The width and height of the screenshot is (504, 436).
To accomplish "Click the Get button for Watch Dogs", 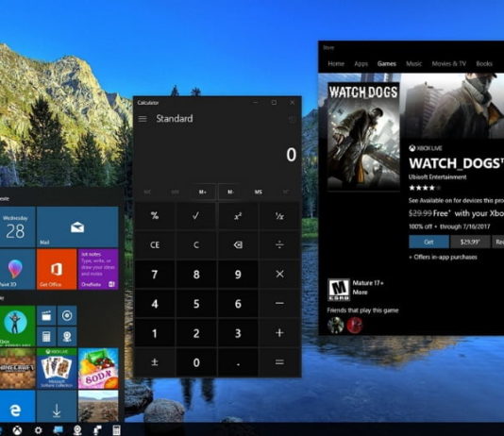I will pos(428,242).
